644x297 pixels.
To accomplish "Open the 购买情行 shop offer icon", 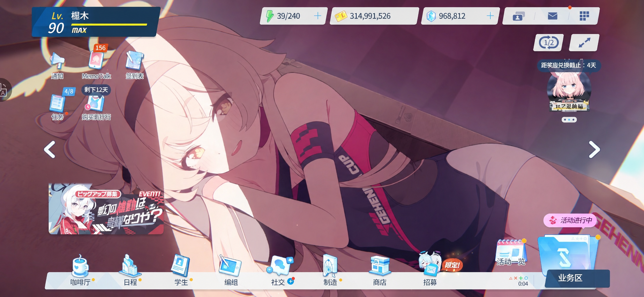I will 96,107.
